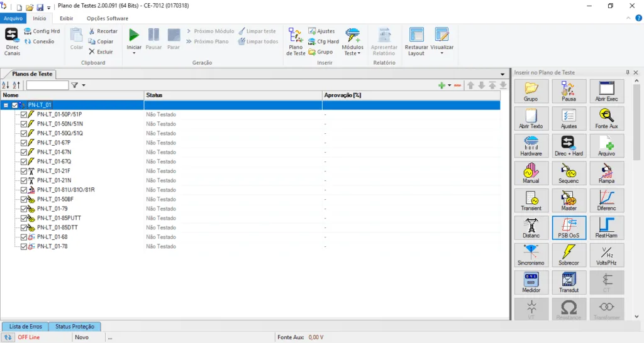Uncheck the PN-LT_01-50P/51P test checkbox
Viewport: 644px width, 343px height.
point(24,114)
